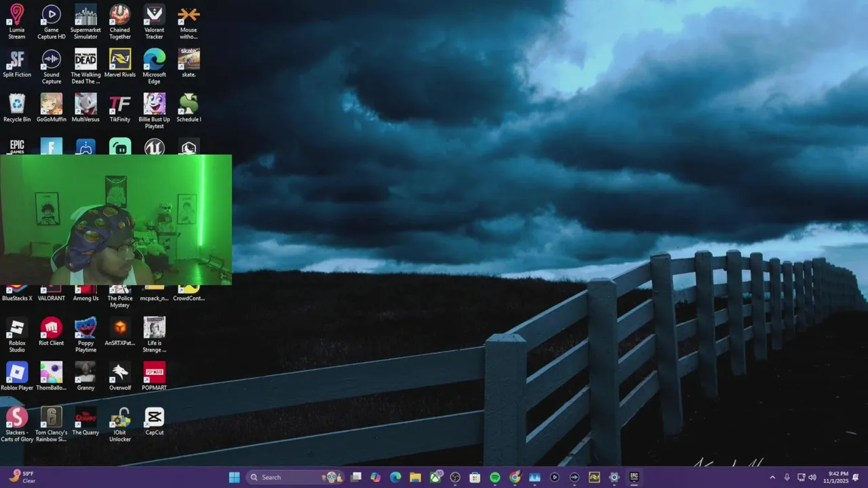Click the VALORANT desktop label
868x488 pixels.
pyautogui.click(x=52, y=298)
